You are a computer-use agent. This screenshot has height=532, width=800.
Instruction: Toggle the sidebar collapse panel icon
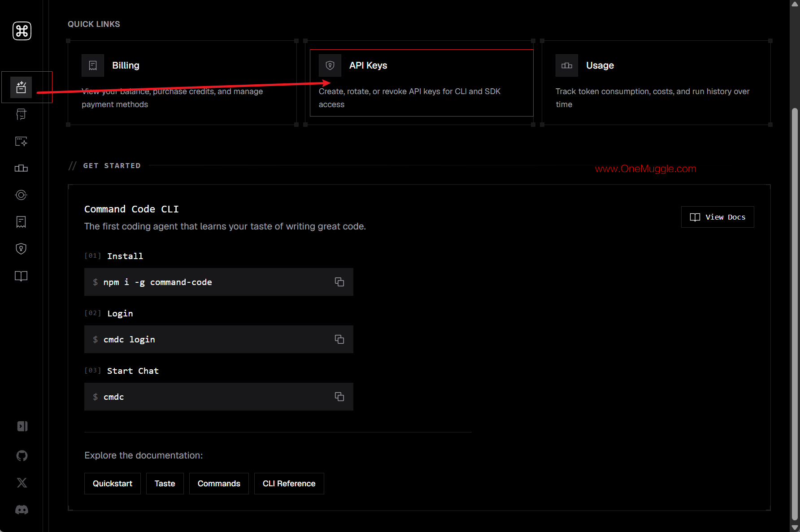[x=22, y=426]
